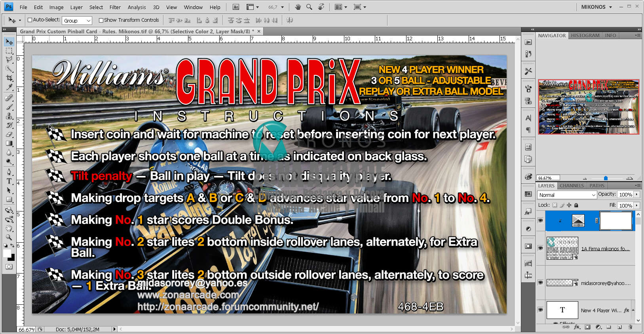Image resolution: width=644 pixels, height=334 pixels.
Task: Hide the 1A Firma mikonos layer
Action: click(540, 248)
